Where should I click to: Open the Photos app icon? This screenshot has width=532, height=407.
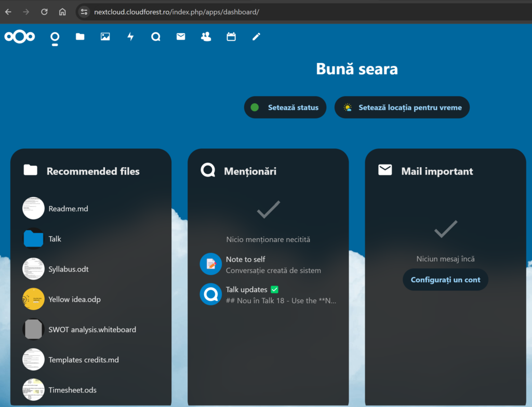tap(105, 37)
